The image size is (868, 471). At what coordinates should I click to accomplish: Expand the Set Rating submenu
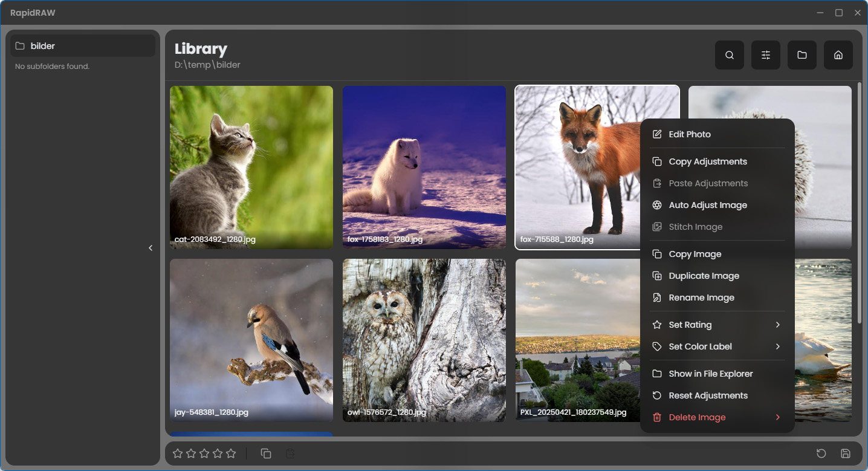point(777,325)
